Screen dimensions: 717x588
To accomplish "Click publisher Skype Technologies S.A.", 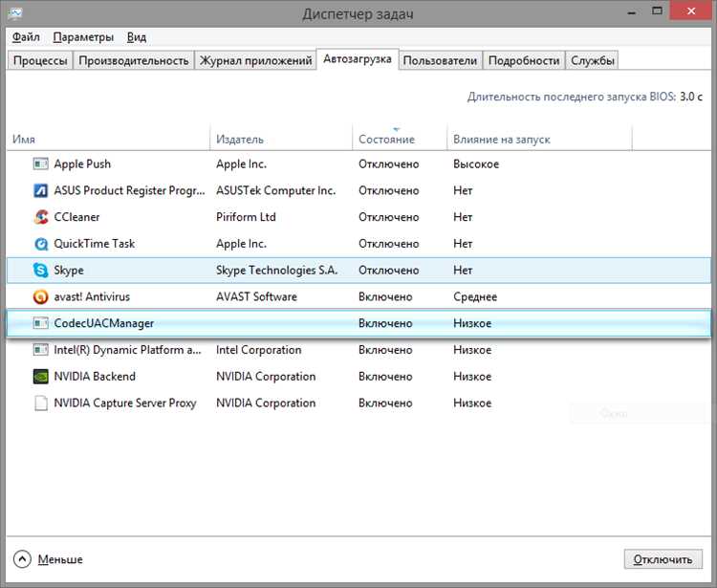I will (276, 271).
